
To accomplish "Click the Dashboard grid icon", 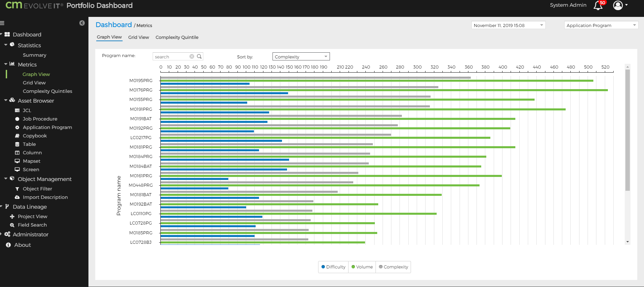I will (x=7, y=34).
